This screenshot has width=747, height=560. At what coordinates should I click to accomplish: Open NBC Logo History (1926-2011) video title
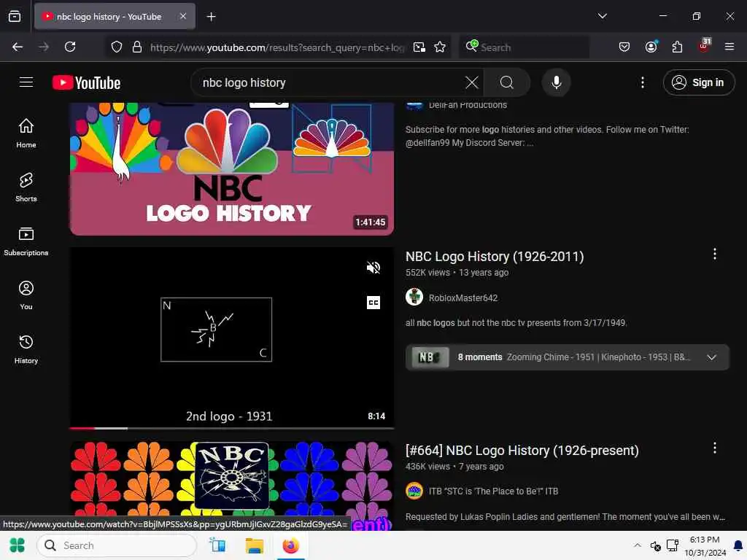495,257
